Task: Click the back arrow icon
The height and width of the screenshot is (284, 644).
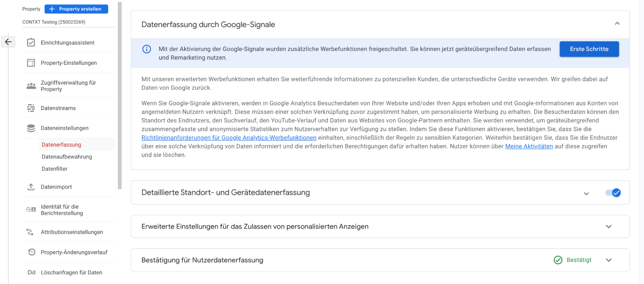Action: 8,42
